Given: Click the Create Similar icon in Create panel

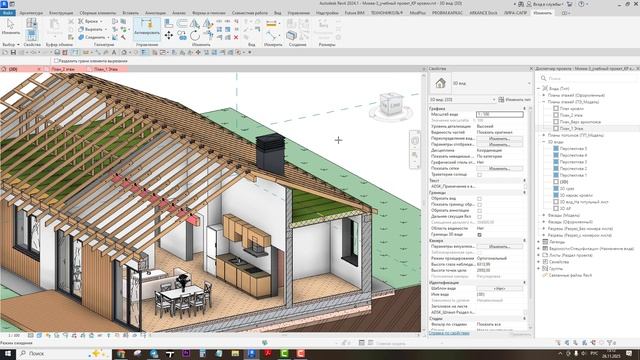Looking at the screenshot, I should (x=291, y=36).
